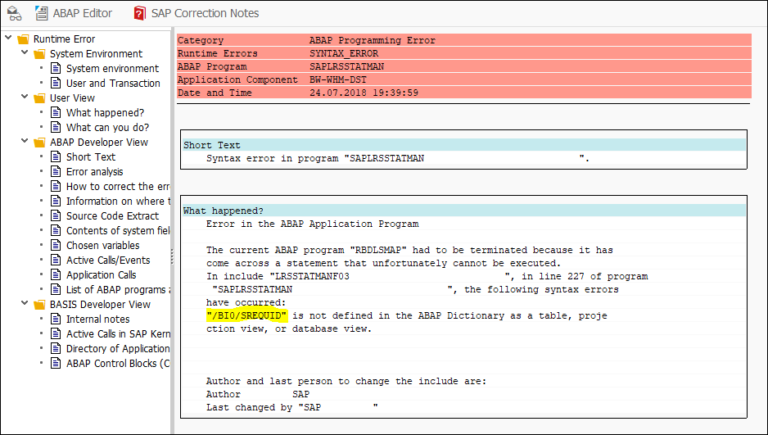Collapse the ABAP Developer View node

[x=24, y=142]
